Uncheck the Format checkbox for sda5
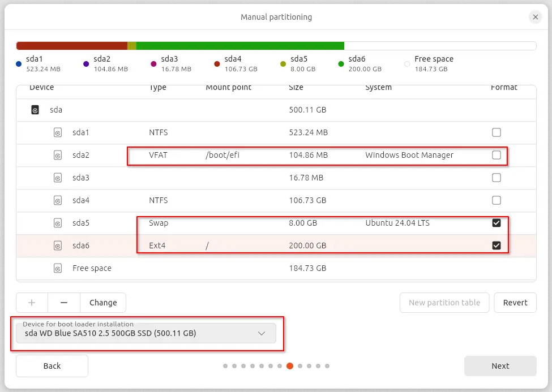This screenshot has width=552, height=392. (x=497, y=223)
